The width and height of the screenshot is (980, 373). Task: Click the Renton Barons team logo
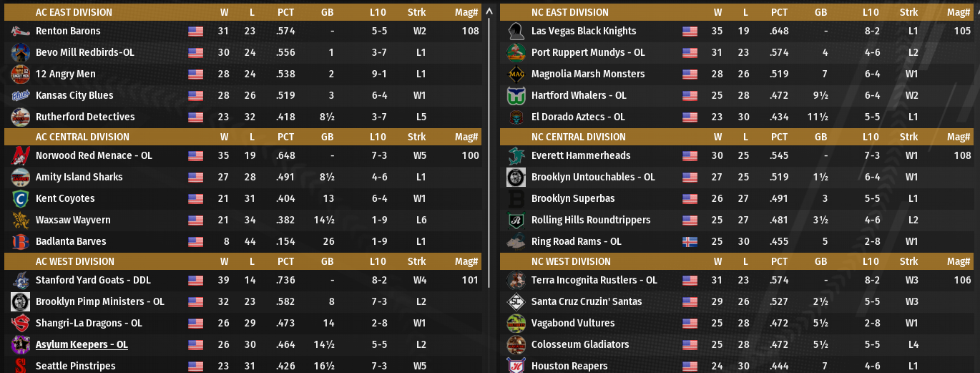20,32
